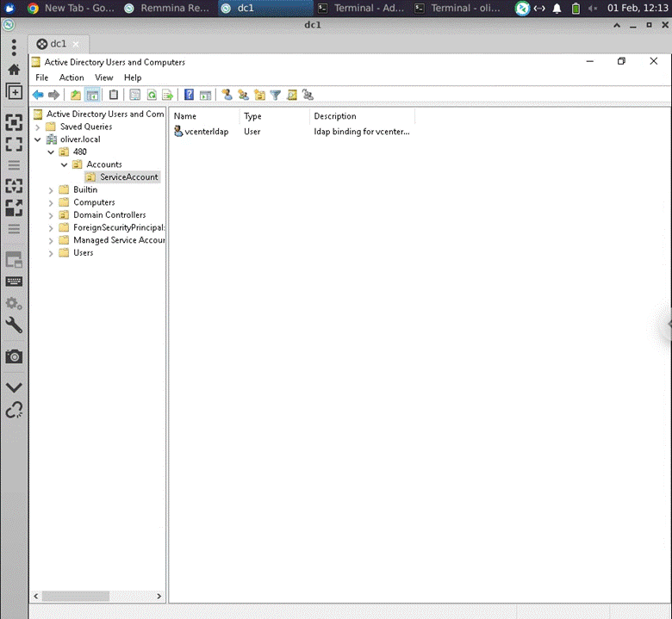This screenshot has width=672, height=619.
Task: Expand ForeignSecurityPrincipals node
Action: (x=51, y=228)
